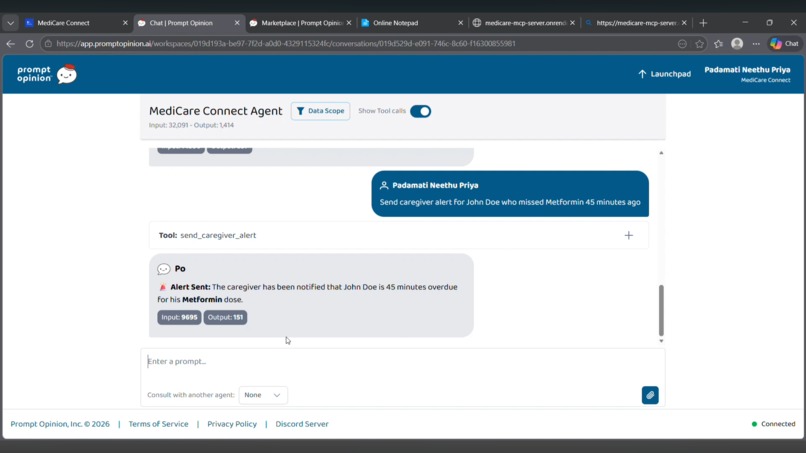Close the Online Notepad tab
The width and height of the screenshot is (806, 453).
coord(461,23)
